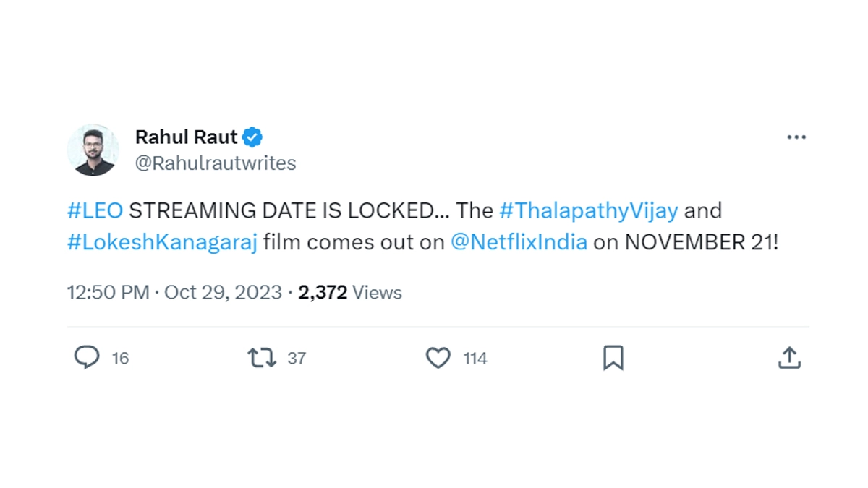Visit the @NetflixIndia mention
This screenshot has width=868, height=488.
tap(519, 242)
